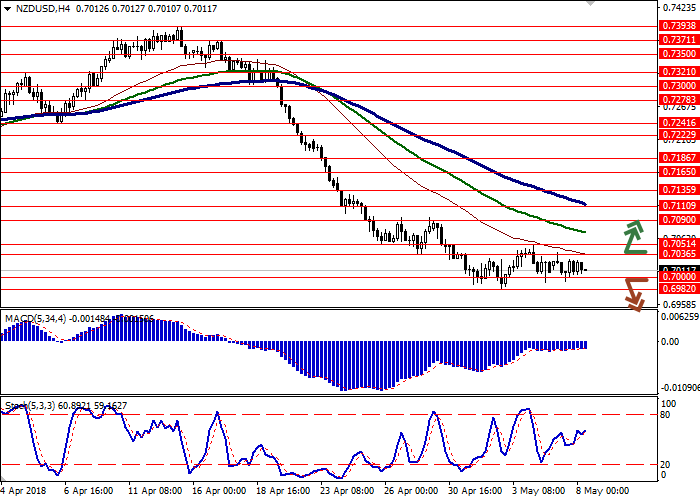
Task: Click the 0.71650 red price label
Action: click(x=677, y=172)
